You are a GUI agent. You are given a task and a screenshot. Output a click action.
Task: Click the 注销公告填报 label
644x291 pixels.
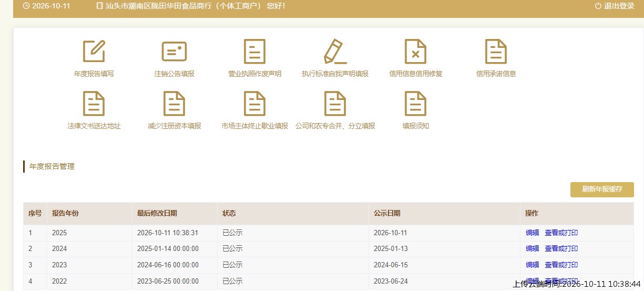[x=175, y=74]
